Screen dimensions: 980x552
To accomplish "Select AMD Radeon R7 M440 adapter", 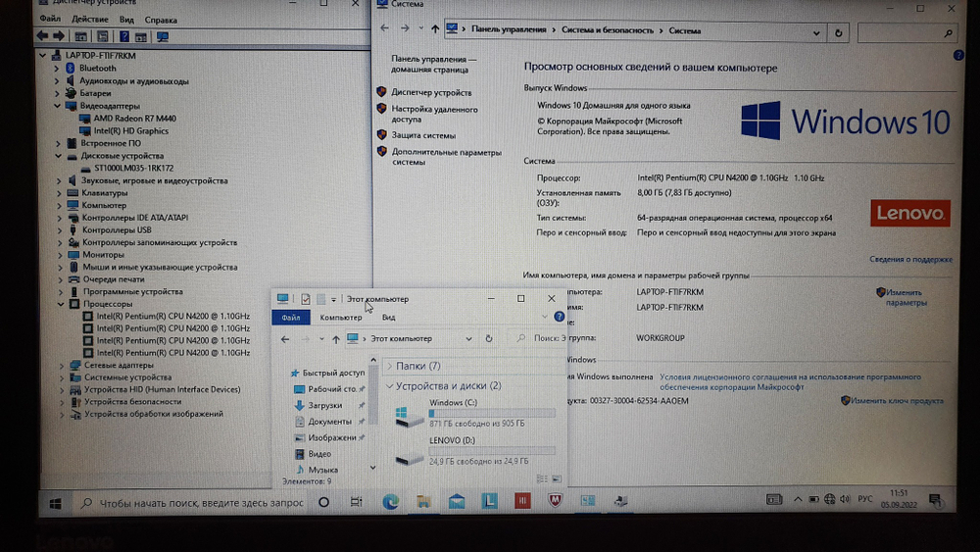I will pyautogui.click(x=134, y=119).
